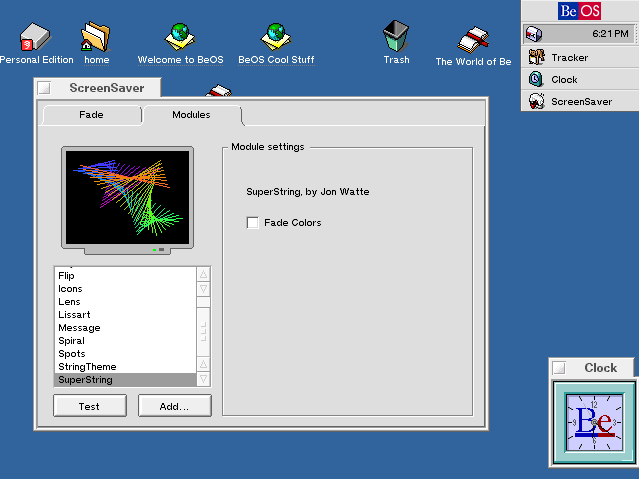This screenshot has width=640, height=480.
Task: Click the ScreenSaver app icon in Deskbar
Action: [536, 101]
